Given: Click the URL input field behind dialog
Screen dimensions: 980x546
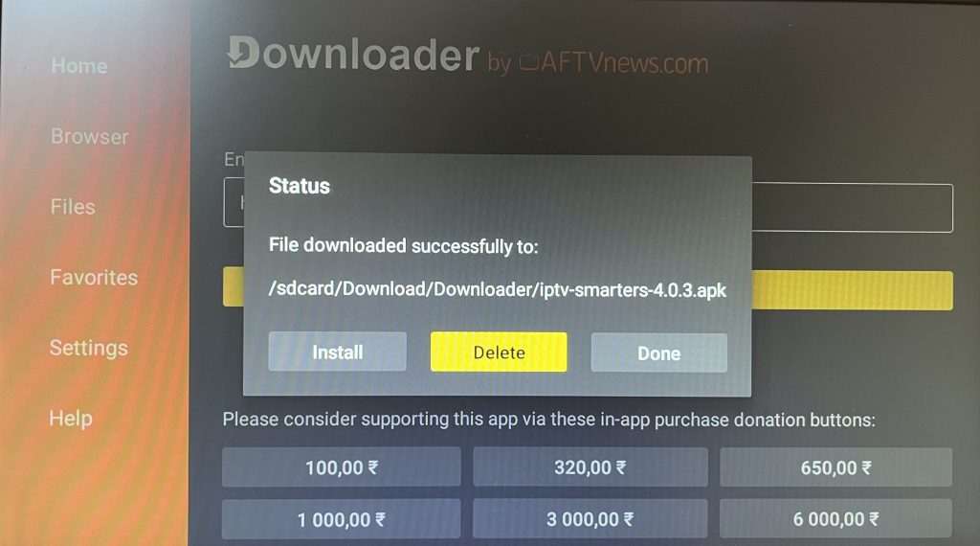Looking at the screenshot, I should coord(853,208).
